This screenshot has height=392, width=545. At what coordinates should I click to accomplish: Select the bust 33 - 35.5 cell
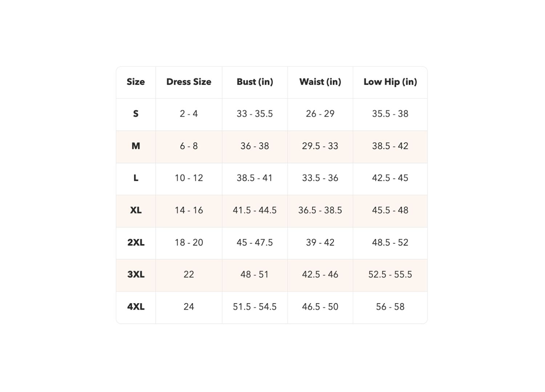pos(255,114)
